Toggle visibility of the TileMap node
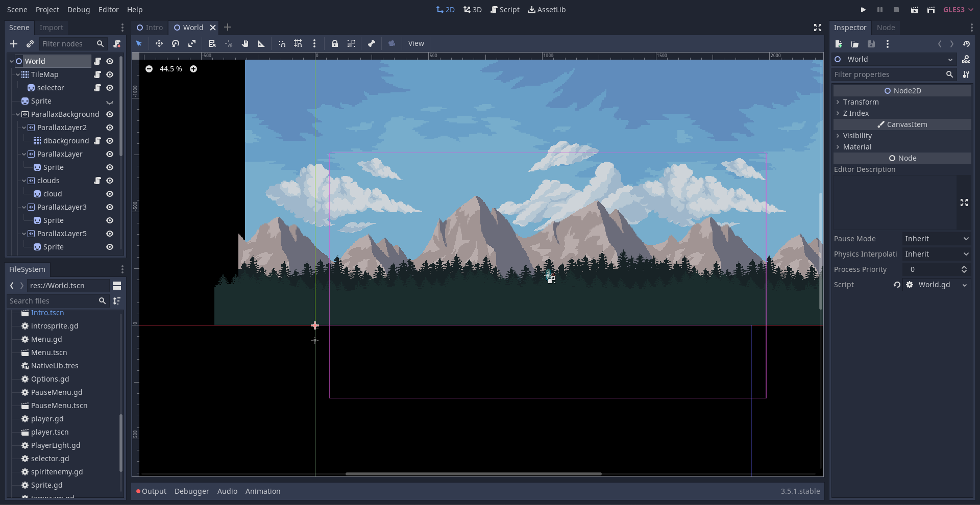Screen dimensions: 980x505 (x=110, y=74)
